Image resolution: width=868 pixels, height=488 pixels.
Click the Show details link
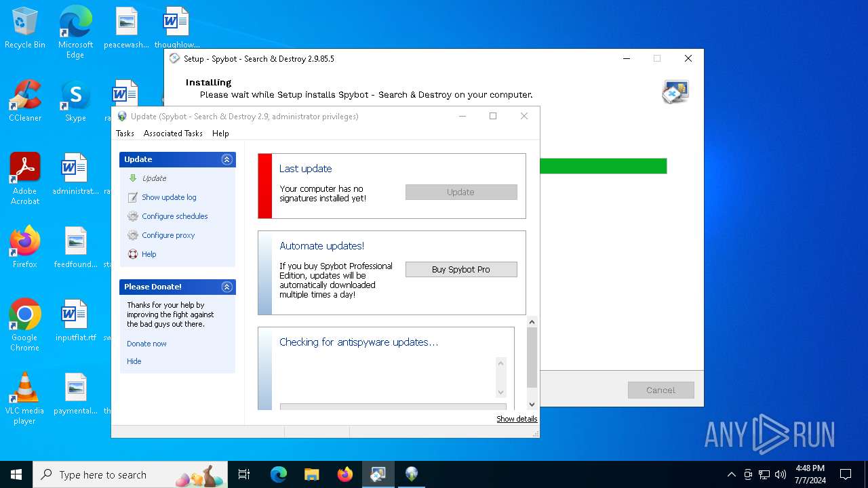coord(517,419)
